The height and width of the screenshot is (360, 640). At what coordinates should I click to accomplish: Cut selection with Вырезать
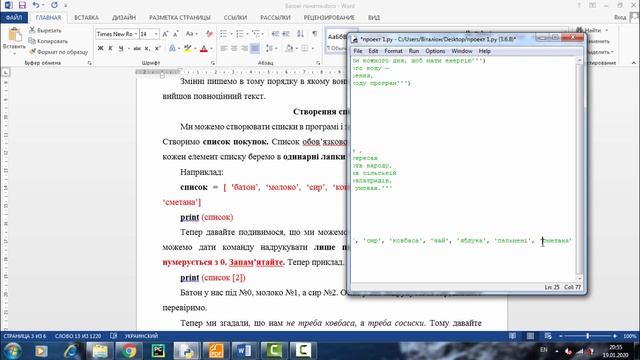tap(45, 30)
